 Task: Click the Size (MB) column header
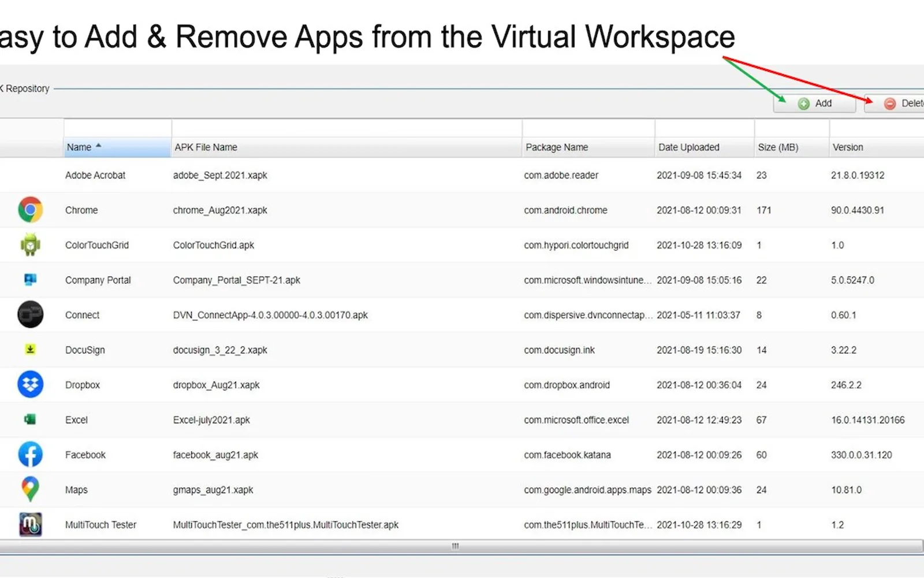(792, 147)
